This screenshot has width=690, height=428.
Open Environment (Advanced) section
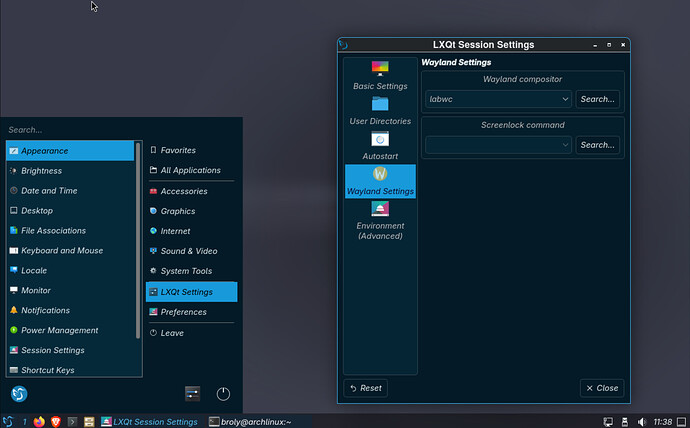(x=380, y=221)
